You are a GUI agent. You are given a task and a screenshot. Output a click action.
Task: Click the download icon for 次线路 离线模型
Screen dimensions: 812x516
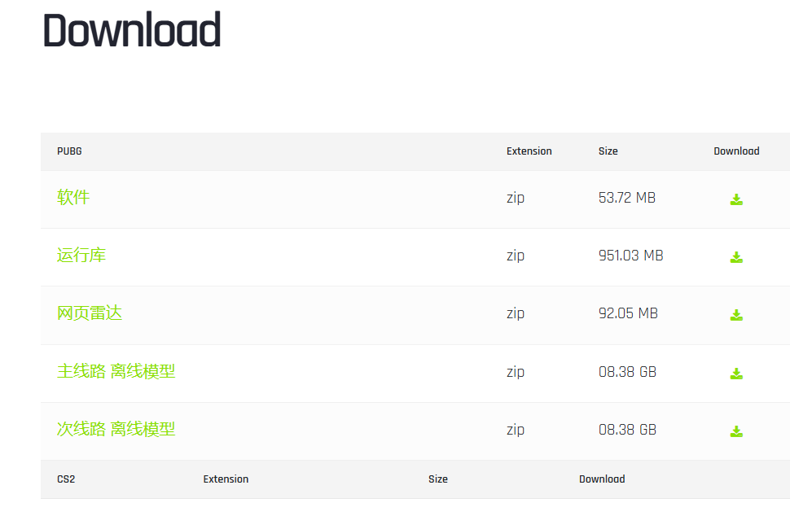tap(736, 431)
